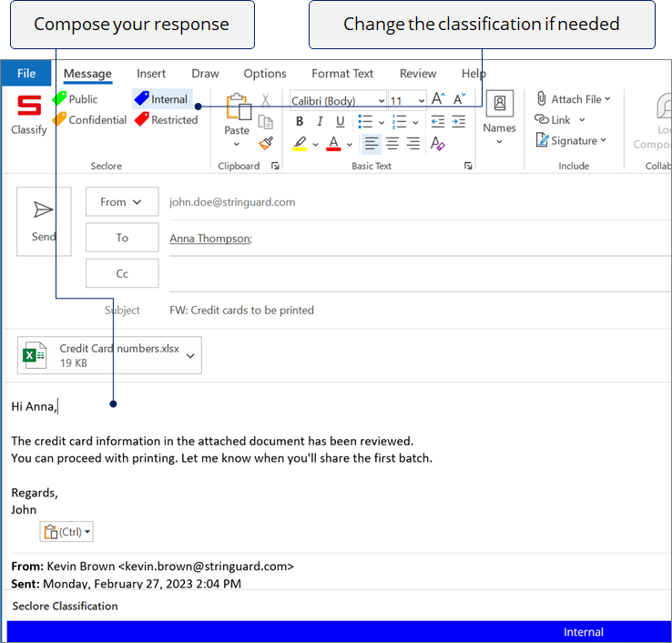
Task: Click the Subject field text
Action: (x=241, y=311)
